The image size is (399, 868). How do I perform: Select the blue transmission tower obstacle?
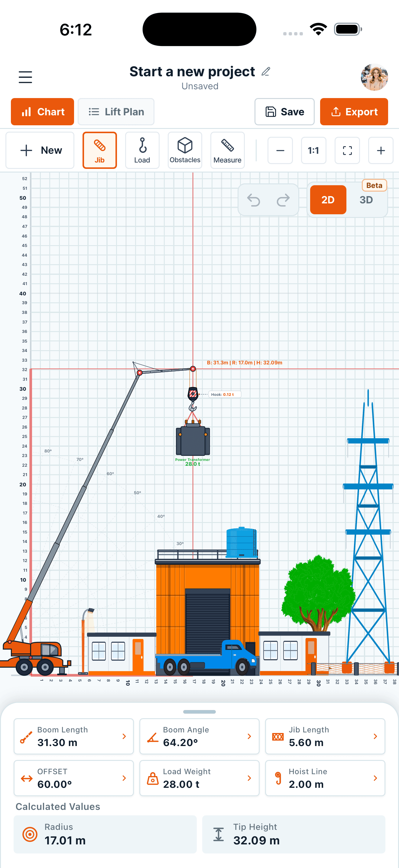pos(368,531)
